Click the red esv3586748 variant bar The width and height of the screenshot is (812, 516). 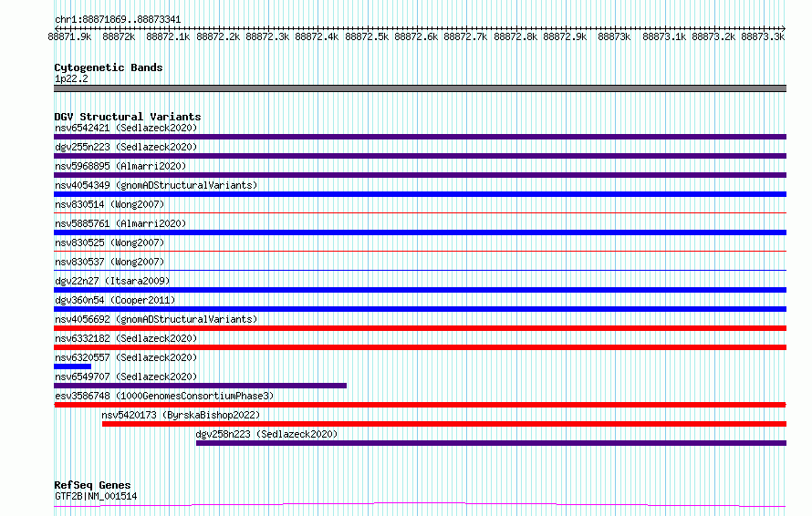[420, 405]
